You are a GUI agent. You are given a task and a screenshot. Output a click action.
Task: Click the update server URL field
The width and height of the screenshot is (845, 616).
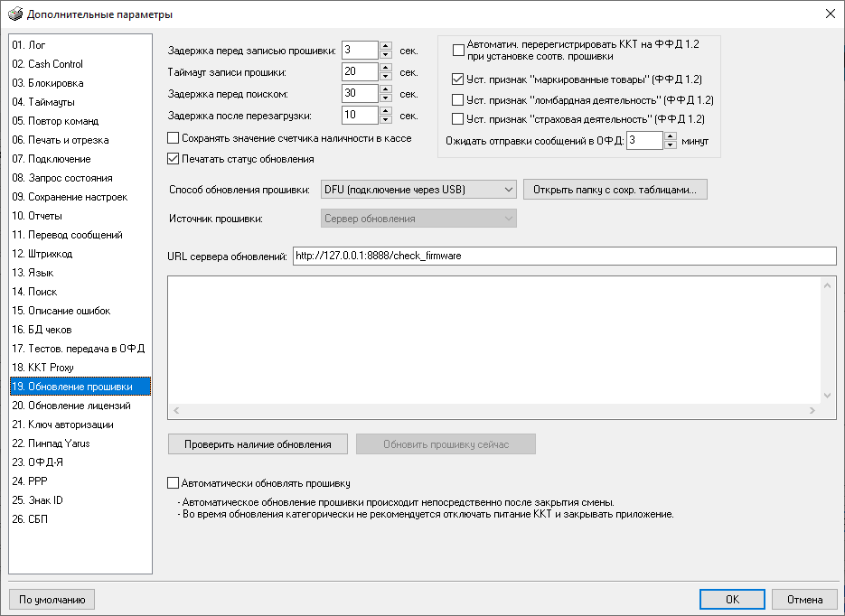click(563, 256)
